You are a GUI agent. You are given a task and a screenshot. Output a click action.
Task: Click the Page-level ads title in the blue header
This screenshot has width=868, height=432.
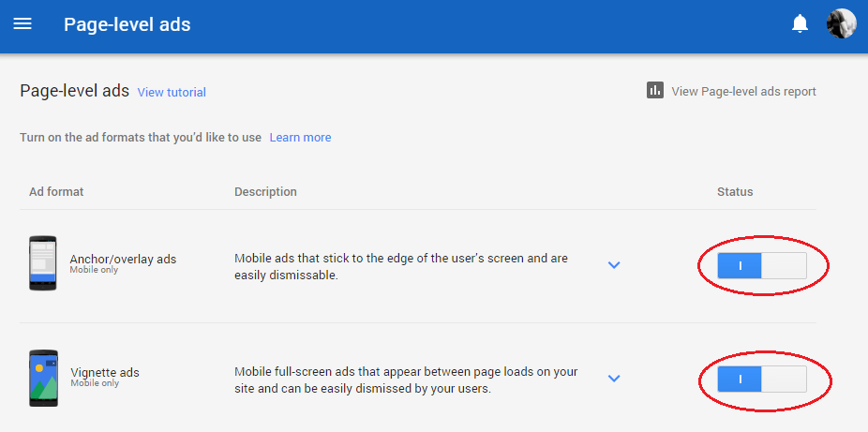click(127, 24)
